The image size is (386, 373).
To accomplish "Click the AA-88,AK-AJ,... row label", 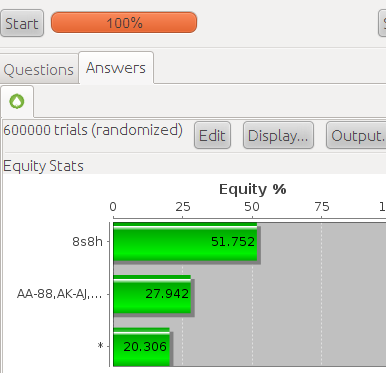I will point(59,294).
